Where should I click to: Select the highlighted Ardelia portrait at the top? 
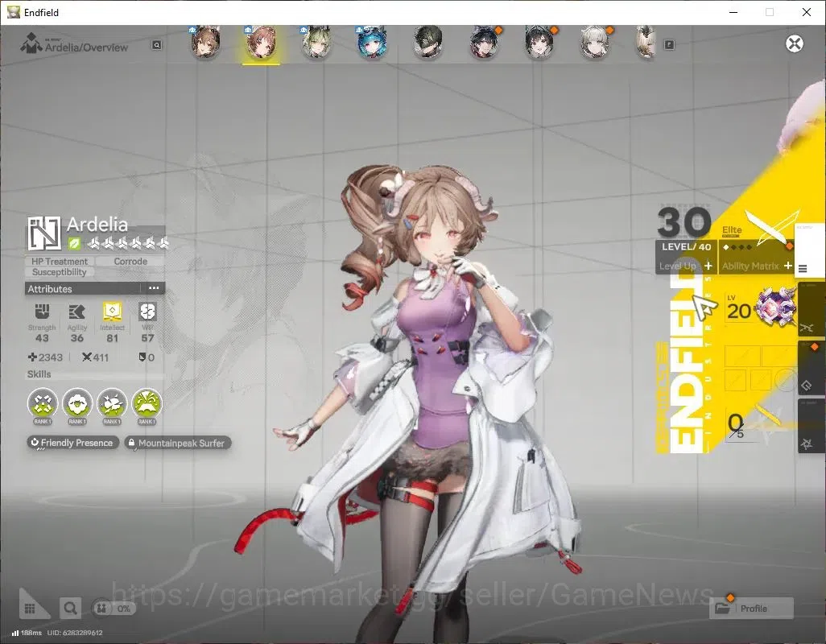(x=261, y=42)
